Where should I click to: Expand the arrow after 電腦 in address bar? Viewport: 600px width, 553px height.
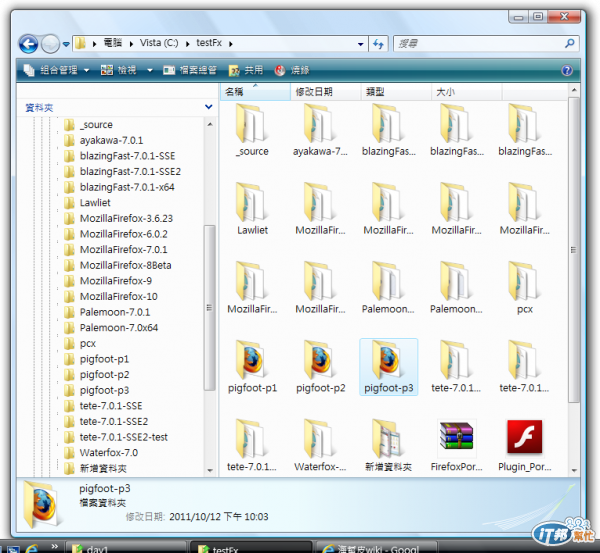click(131, 44)
